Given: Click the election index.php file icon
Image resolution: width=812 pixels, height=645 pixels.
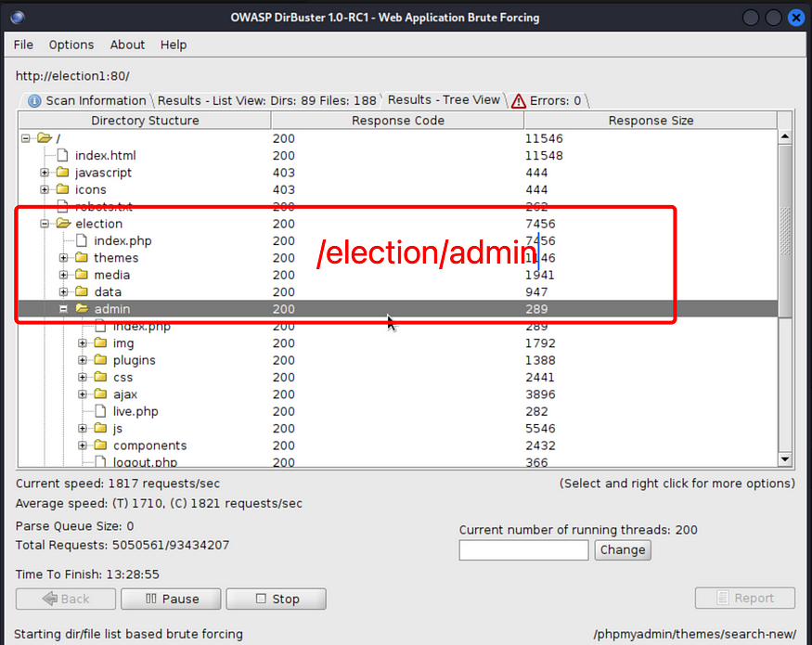Looking at the screenshot, I should pyautogui.click(x=82, y=240).
